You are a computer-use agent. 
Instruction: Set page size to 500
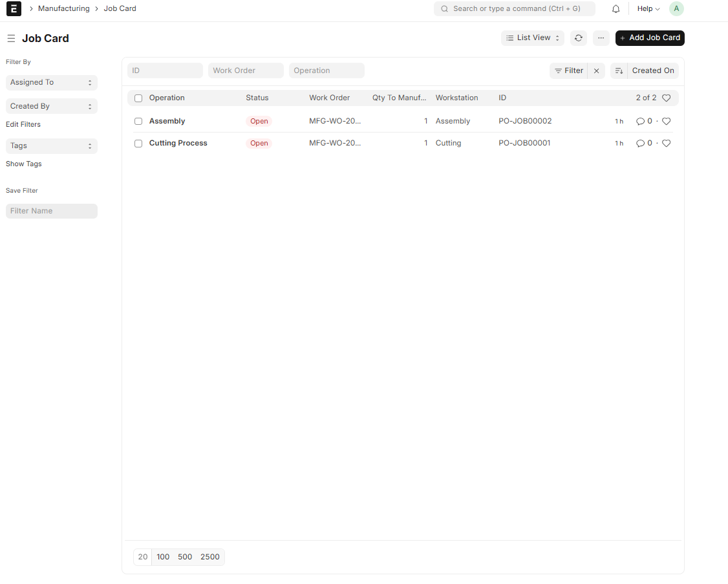click(185, 557)
